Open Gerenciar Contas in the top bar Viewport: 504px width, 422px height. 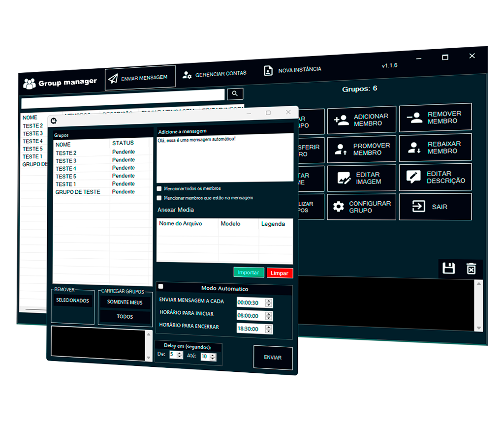click(215, 74)
